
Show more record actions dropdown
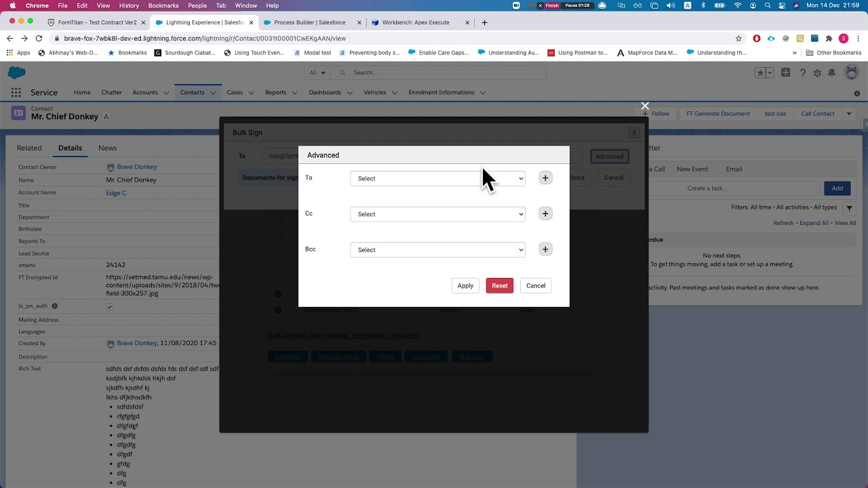click(848, 114)
